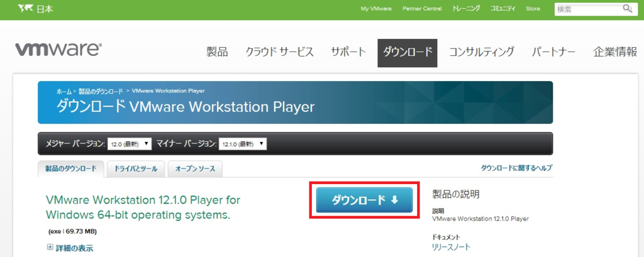Open the Store link
644x257 pixels.
pyautogui.click(x=533, y=9)
